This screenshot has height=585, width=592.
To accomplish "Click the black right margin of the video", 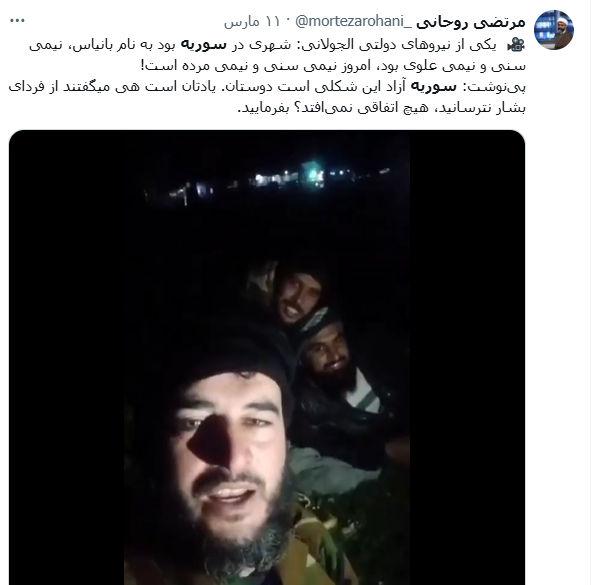I will (x=467, y=357).
